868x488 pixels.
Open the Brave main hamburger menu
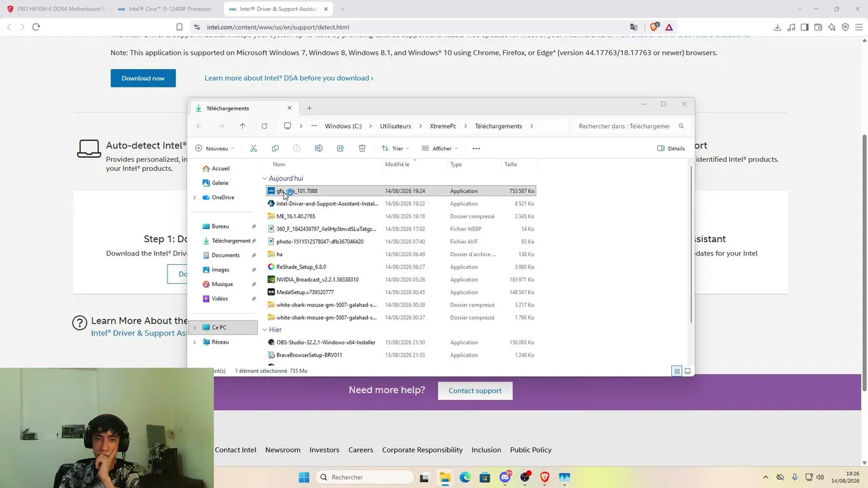tap(859, 27)
